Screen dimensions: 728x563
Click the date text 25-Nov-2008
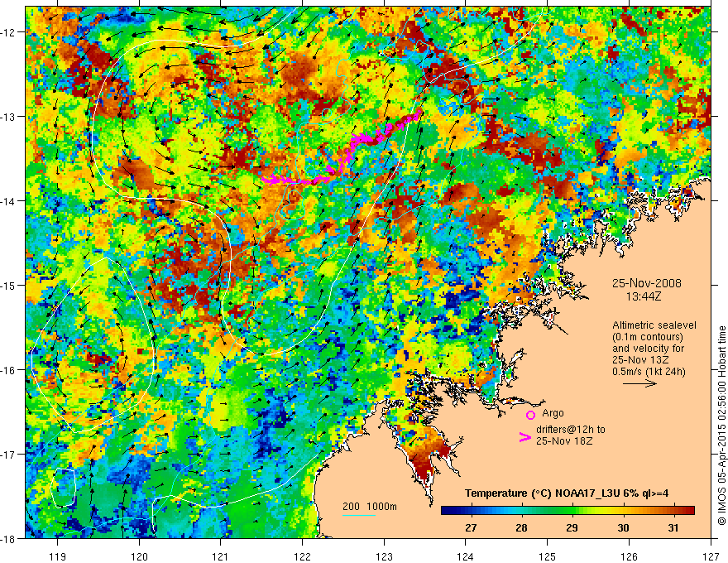pos(647,283)
